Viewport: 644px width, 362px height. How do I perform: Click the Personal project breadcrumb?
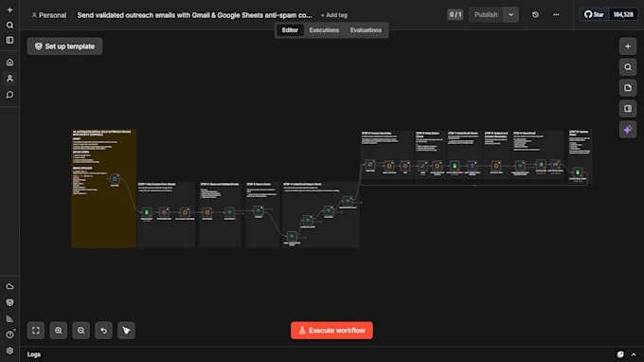[49, 15]
